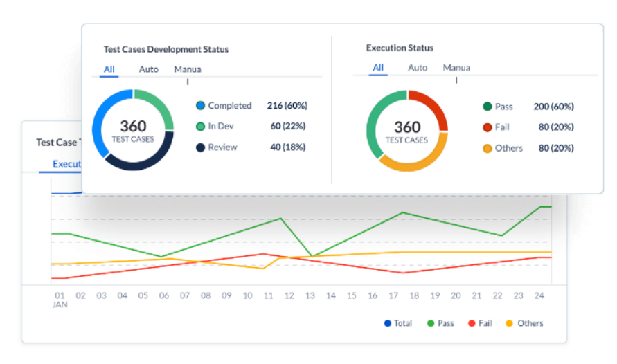Click the blue Completed legend dot
Image resolution: width=617 pixels, height=364 pixels.
point(201,106)
